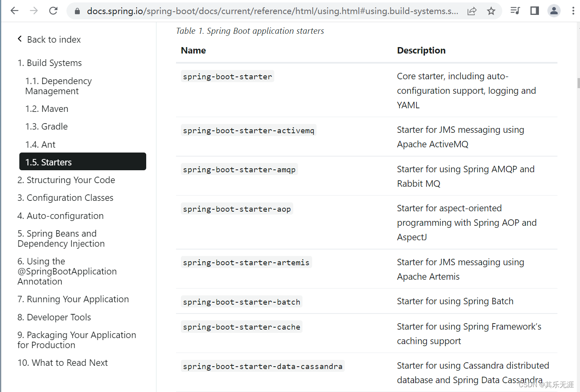
Task: Click spring-boot-starter-artemis in the table
Action: [x=246, y=262]
